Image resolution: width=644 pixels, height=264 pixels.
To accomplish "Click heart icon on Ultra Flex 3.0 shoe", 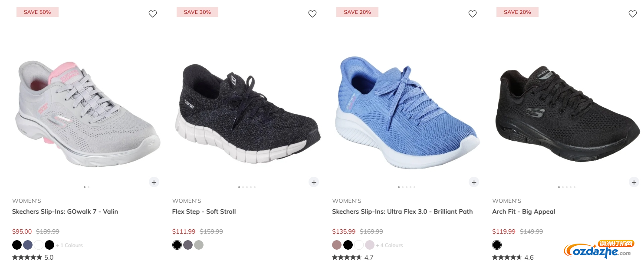I will [473, 14].
